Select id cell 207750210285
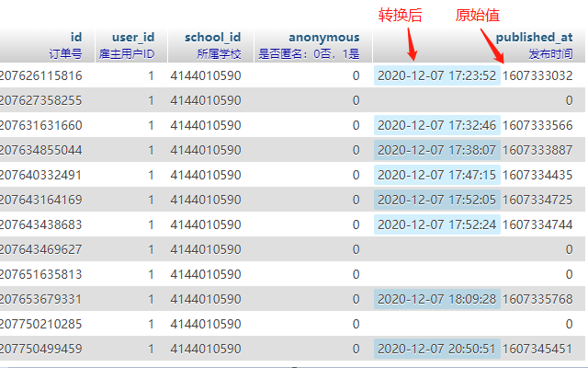The height and width of the screenshot is (368, 588). (x=40, y=324)
